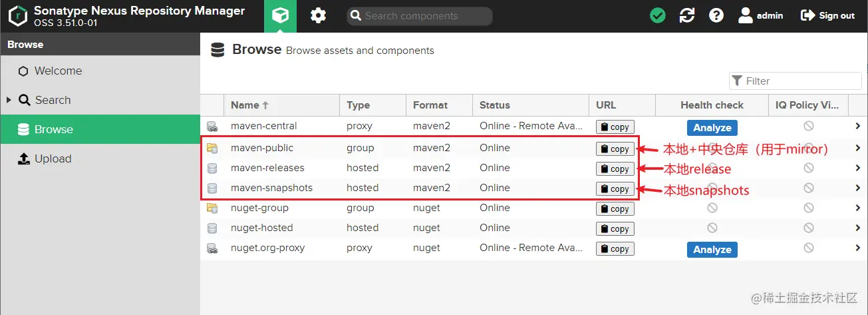The image size is (868, 315).
Task: Click the admin user account icon
Action: coord(746,15)
